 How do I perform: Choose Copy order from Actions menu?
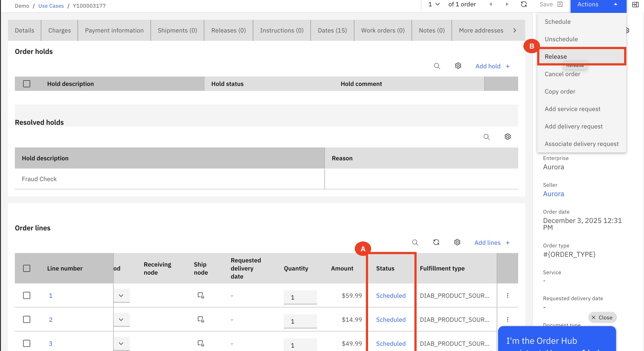pyautogui.click(x=582, y=92)
